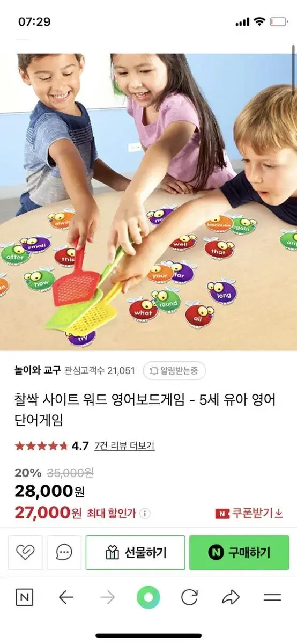
Task: Toggle the 알림받는중 notification button
Action: (x=174, y=370)
